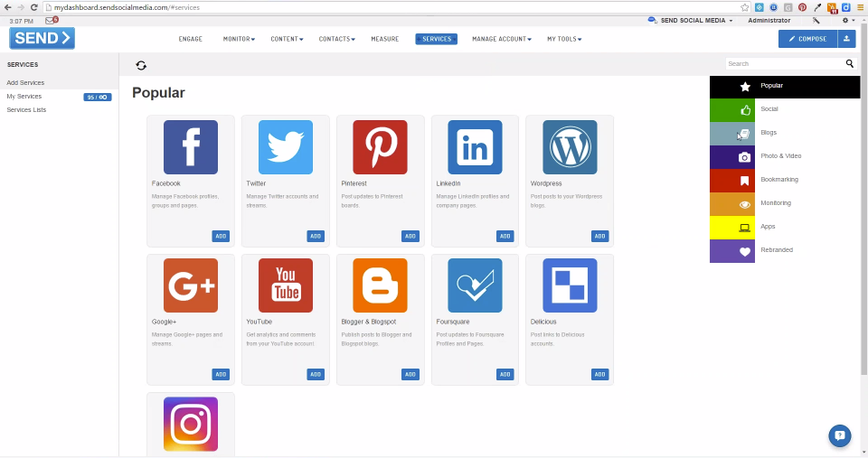
Task: Open the Measure menu item
Action: [385, 39]
